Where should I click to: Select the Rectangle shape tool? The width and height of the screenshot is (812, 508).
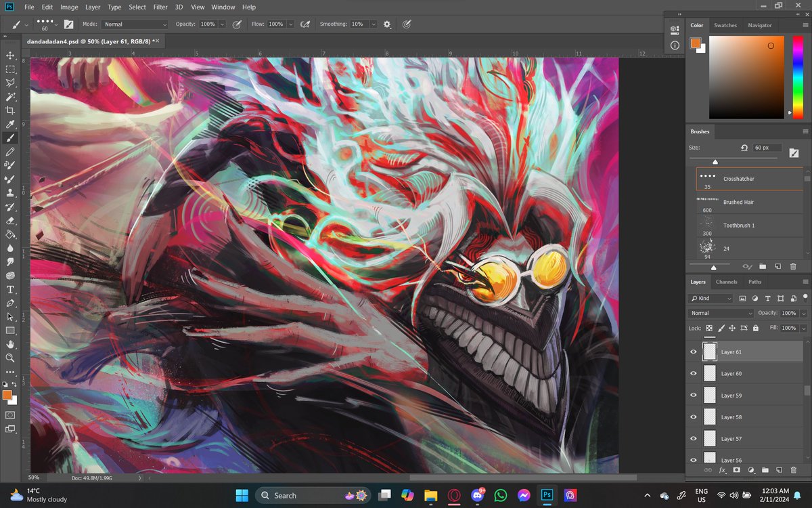click(10, 331)
